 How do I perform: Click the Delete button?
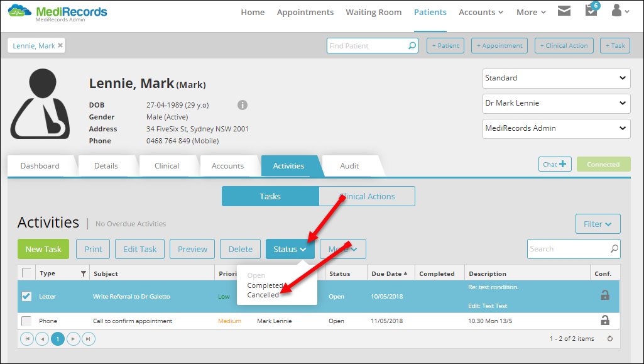(240, 249)
